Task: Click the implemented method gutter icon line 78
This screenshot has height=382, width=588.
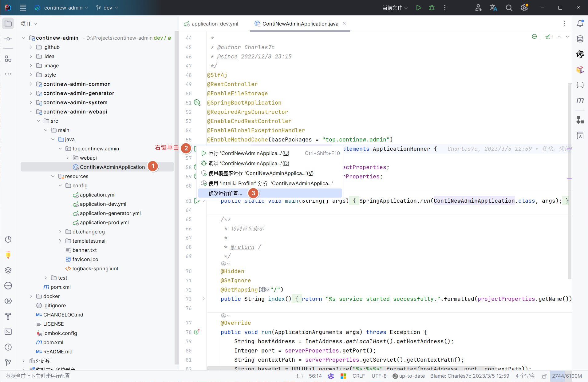Action: pyautogui.click(x=197, y=332)
